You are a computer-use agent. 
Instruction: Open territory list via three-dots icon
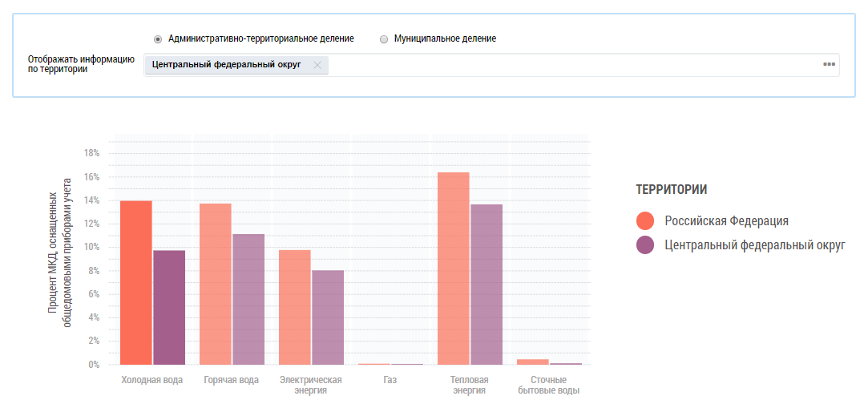tap(829, 65)
